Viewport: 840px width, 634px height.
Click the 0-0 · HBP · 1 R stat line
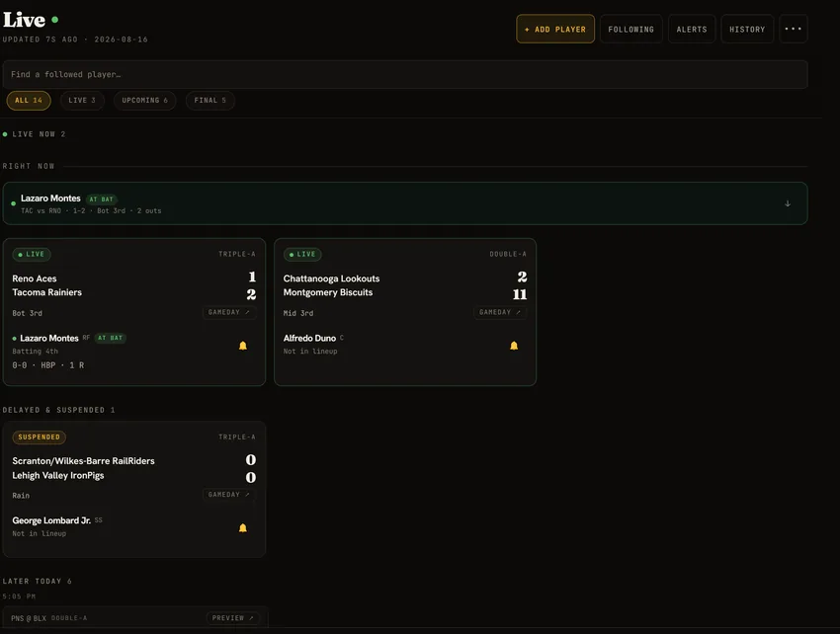pyautogui.click(x=48, y=365)
